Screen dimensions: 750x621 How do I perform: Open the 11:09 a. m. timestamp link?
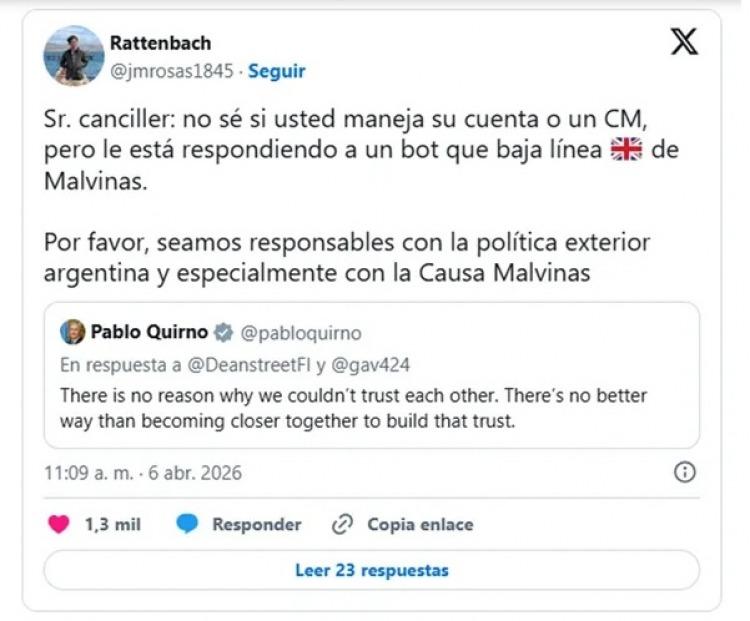coord(143,472)
